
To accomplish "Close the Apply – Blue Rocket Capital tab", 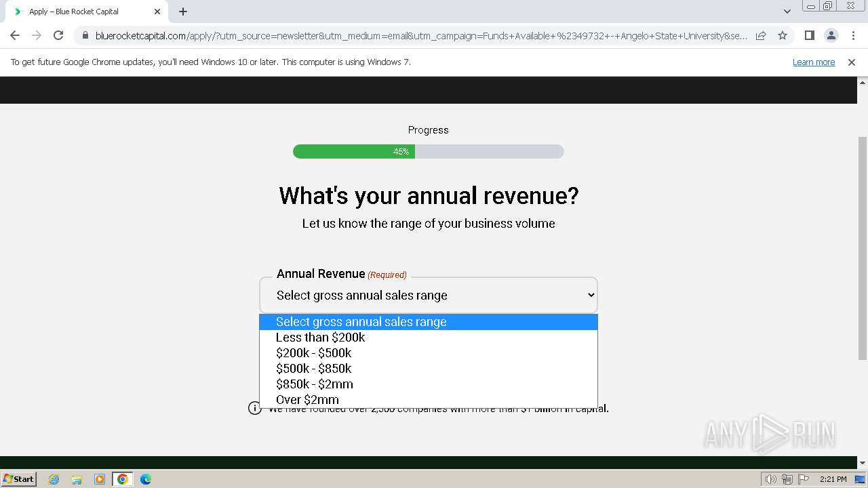I will [x=157, y=12].
